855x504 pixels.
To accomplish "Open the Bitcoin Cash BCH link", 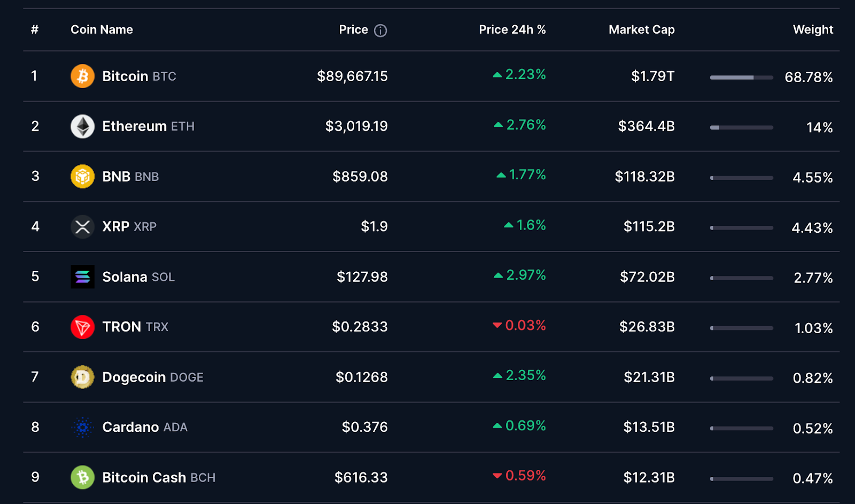I will tap(158, 477).
